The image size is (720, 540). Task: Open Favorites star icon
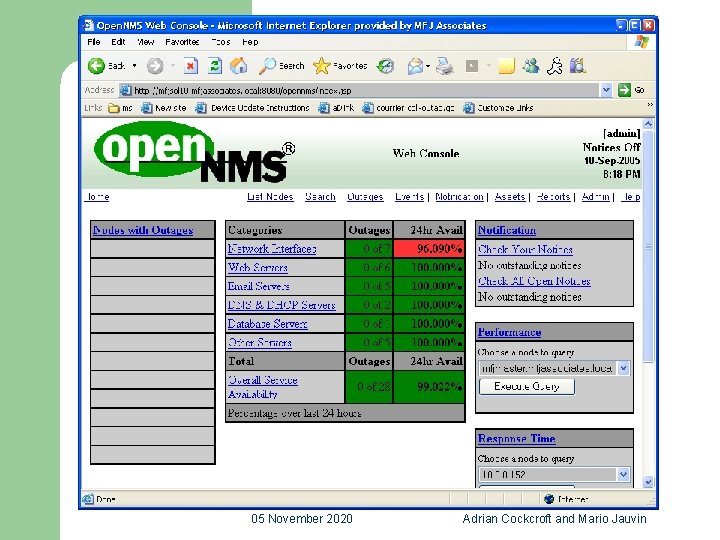tap(321, 66)
